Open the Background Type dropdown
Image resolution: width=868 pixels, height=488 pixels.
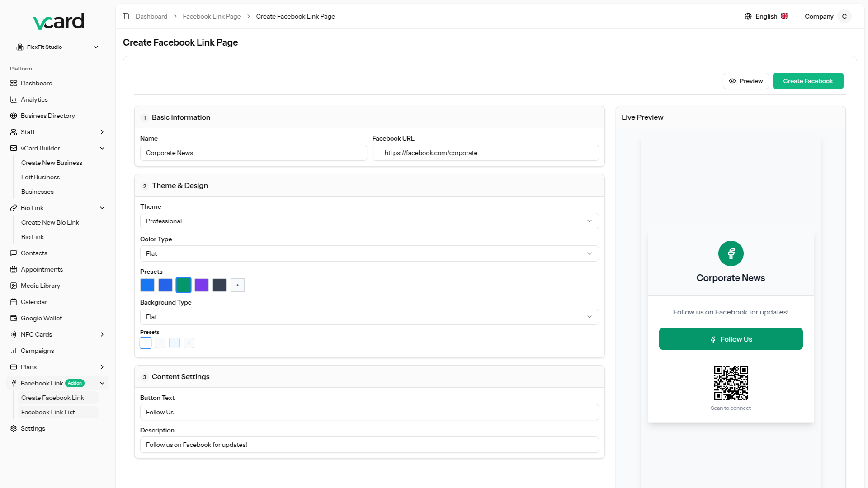[x=369, y=317]
